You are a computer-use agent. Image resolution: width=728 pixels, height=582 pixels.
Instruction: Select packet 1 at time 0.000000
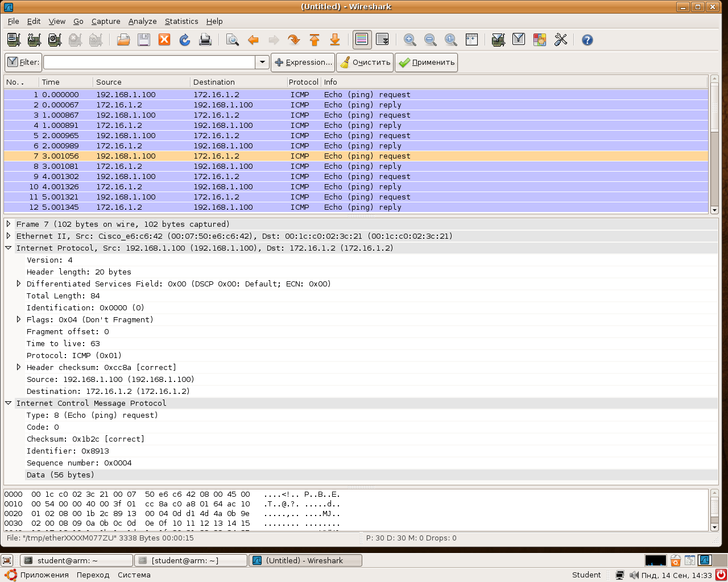(356, 94)
